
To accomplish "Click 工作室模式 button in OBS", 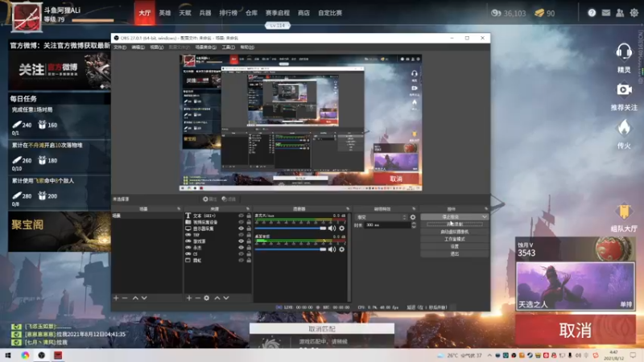I will pyautogui.click(x=455, y=239).
